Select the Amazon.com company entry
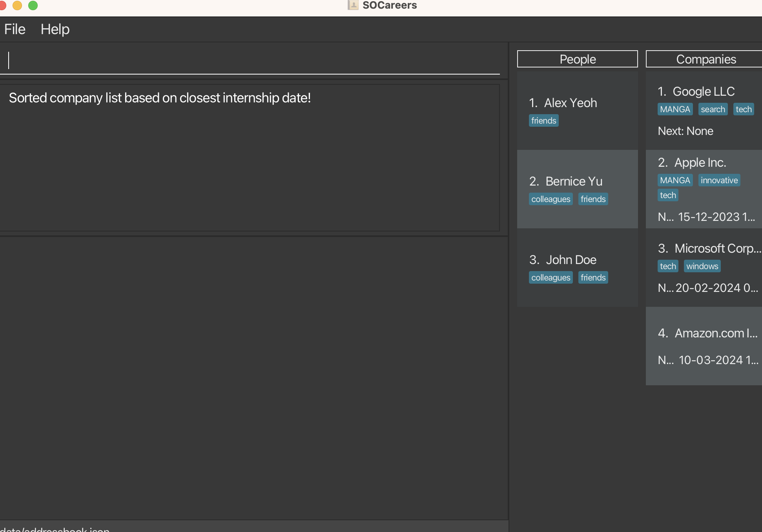The width and height of the screenshot is (762, 532). 704,345
